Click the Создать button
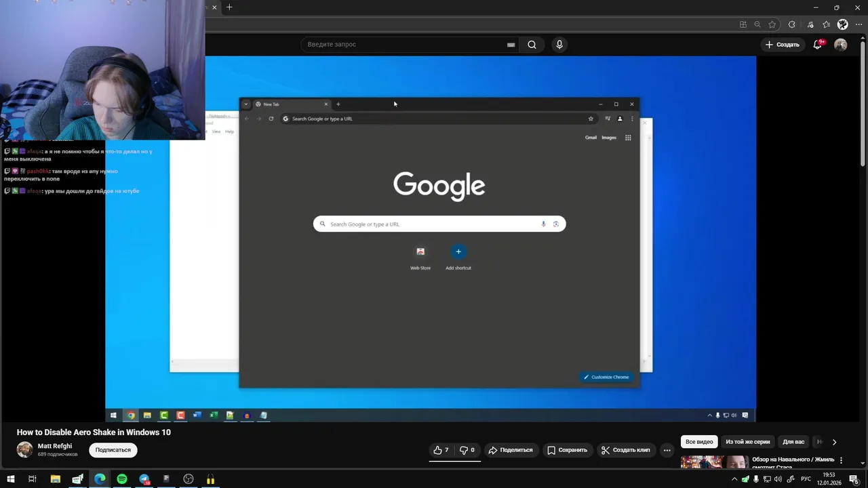 783,45
